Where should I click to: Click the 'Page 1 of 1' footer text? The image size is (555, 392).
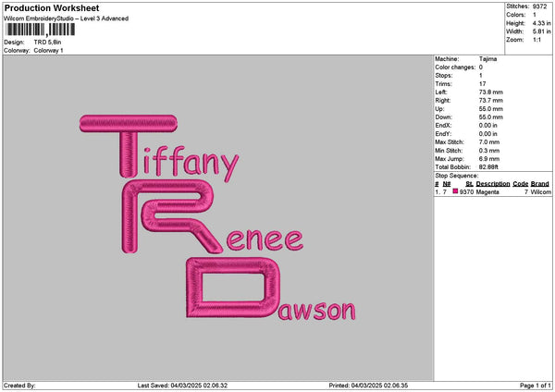click(x=536, y=386)
